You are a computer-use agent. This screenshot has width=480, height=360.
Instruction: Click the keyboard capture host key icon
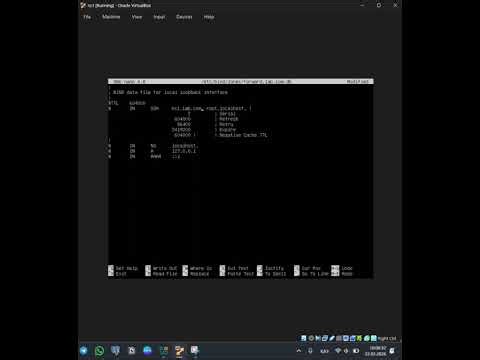coord(374,338)
